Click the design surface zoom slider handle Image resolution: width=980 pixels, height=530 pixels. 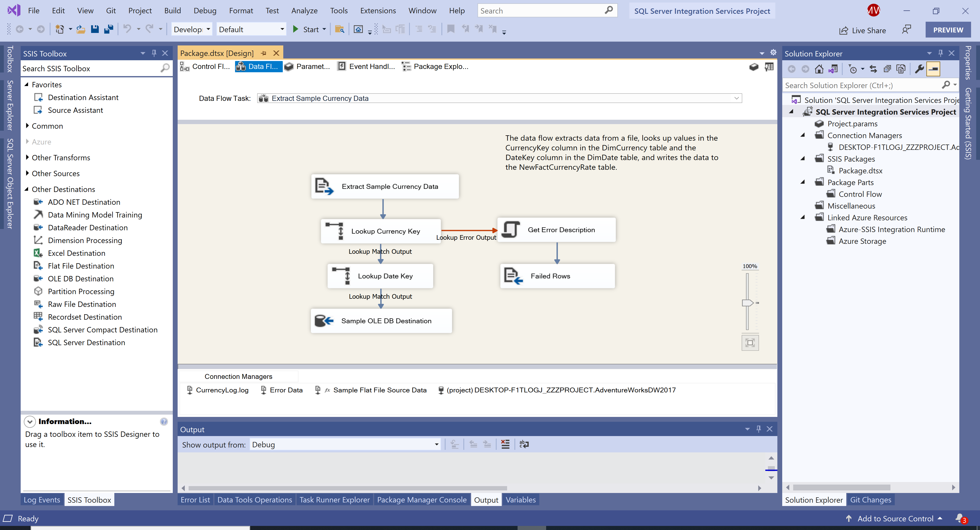pyautogui.click(x=748, y=303)
